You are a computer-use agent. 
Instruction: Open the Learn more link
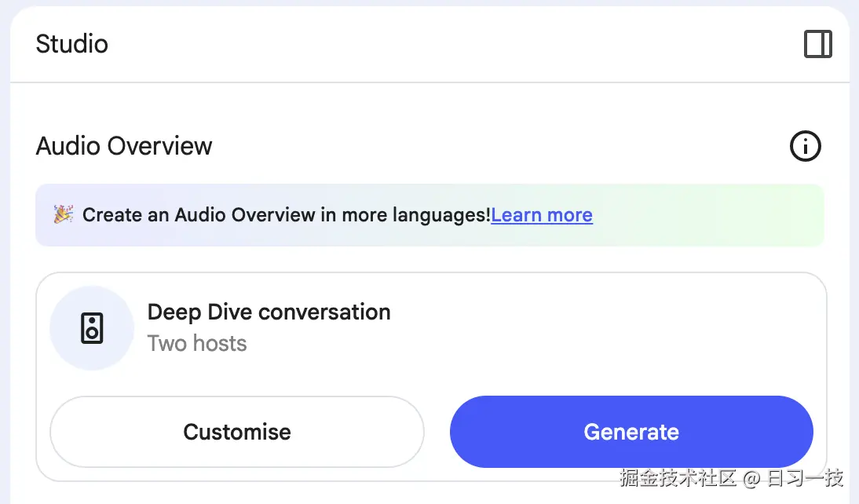point(542,214)
